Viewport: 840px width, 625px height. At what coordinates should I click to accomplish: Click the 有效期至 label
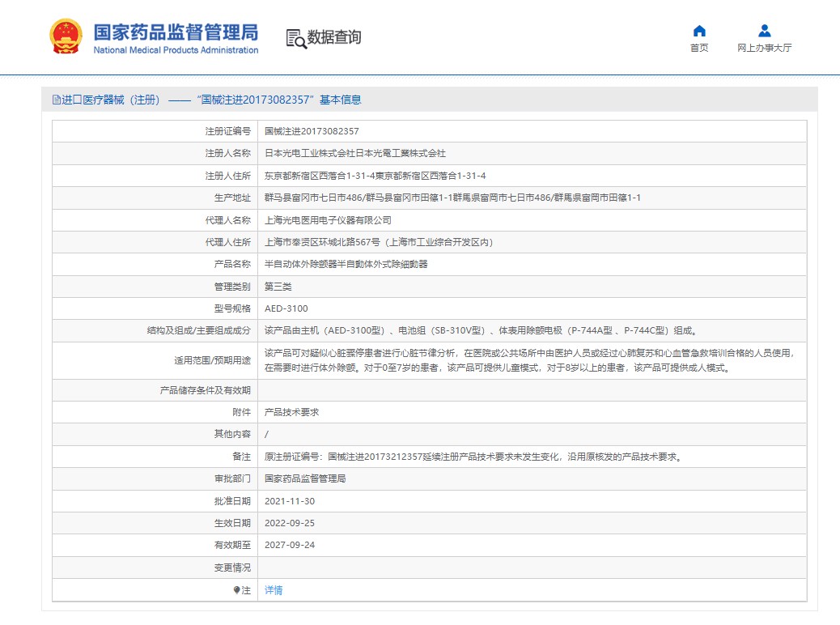[232, 545]
